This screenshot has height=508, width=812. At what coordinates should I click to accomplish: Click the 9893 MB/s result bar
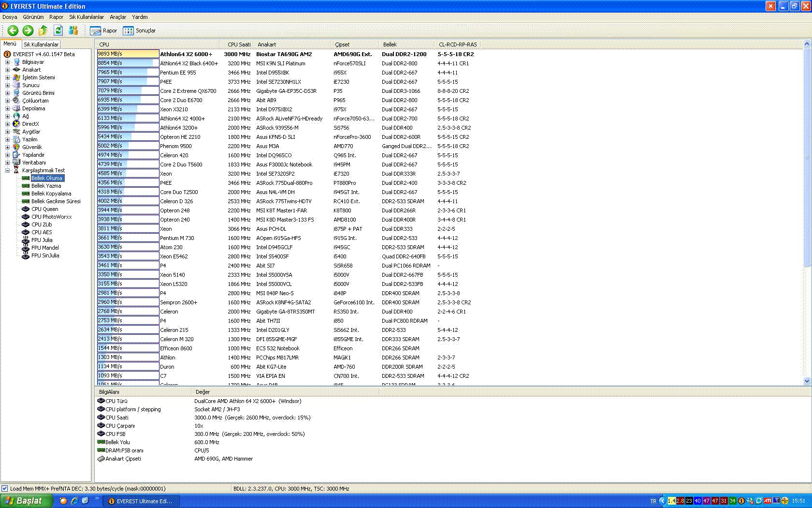128,54
